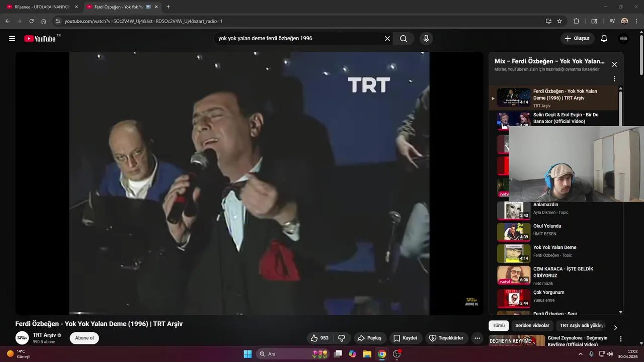Send thanks with Teşekkürler button
The width and height of the screenshot is (644, 362).
point(446,338)
